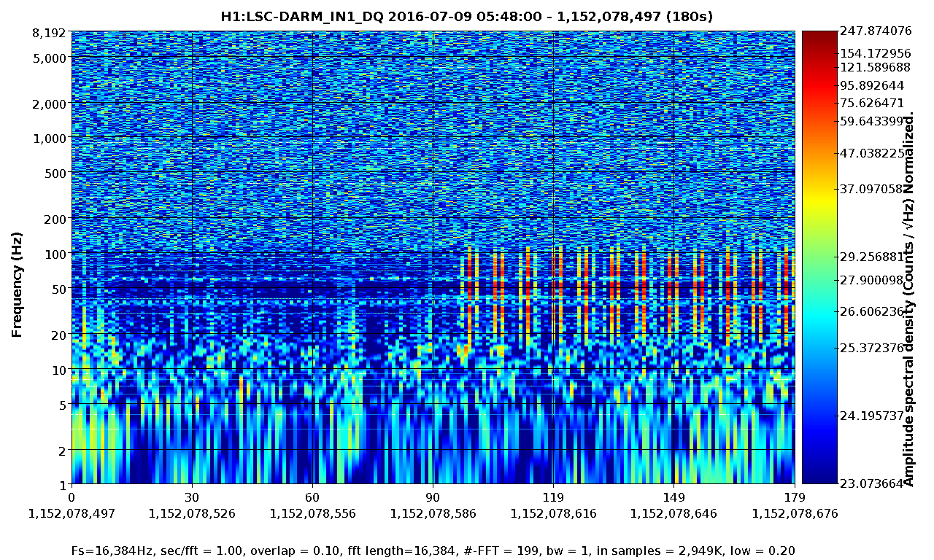Image resolution: width=934 pixels, height=560 pixels.
Task: Click GPS time label 1,152,078,616
Action: tap(554, 513)
